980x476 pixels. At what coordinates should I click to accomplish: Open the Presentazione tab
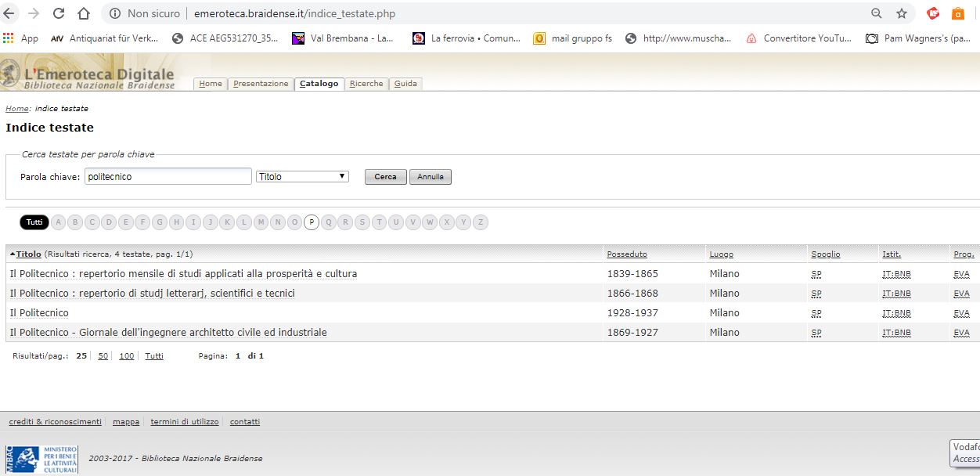click(x=261, y=84)
